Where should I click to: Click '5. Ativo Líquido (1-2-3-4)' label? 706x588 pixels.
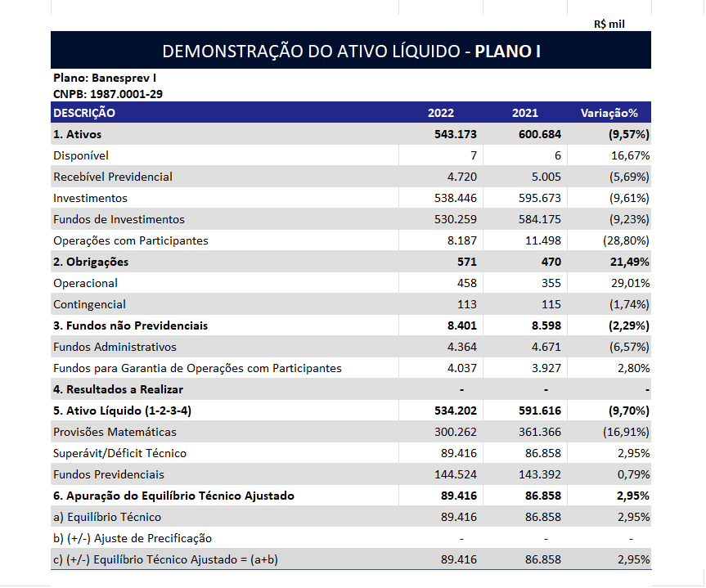(127, 411)
